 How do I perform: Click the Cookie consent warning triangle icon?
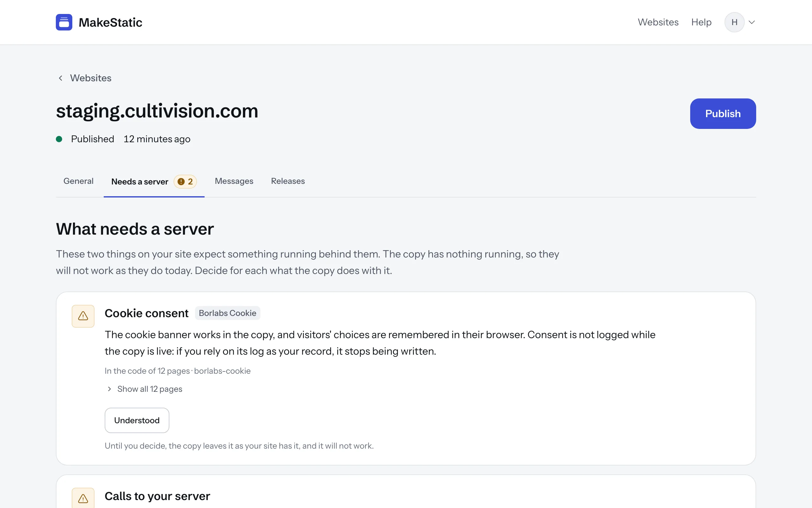83,316
